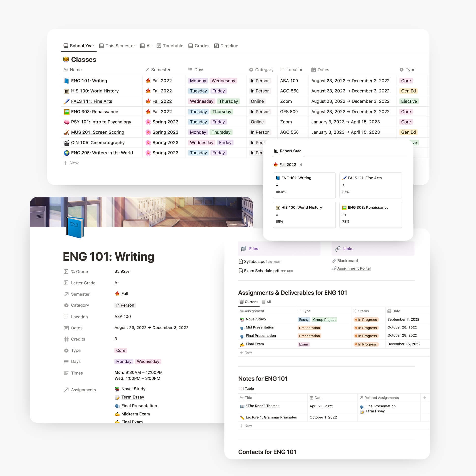Click the hash icon beside Credits
Image resolution: width=476 pixels, height=476 pixels.
click(x=66, y=339)
